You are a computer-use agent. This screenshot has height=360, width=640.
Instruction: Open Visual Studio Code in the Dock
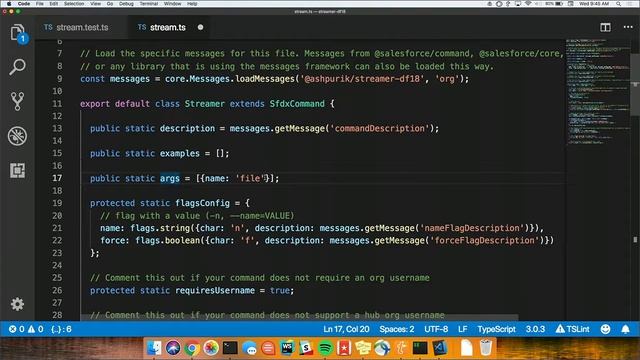440,348
